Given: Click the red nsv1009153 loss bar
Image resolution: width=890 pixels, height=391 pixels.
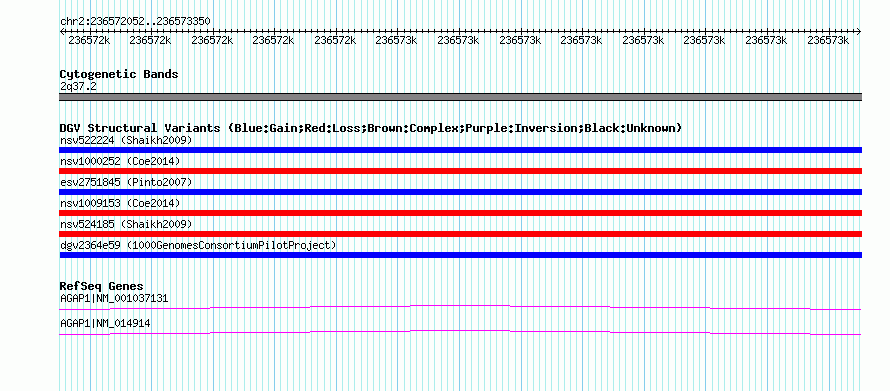Looking at the screenshot, I should [x=460, y=213].
